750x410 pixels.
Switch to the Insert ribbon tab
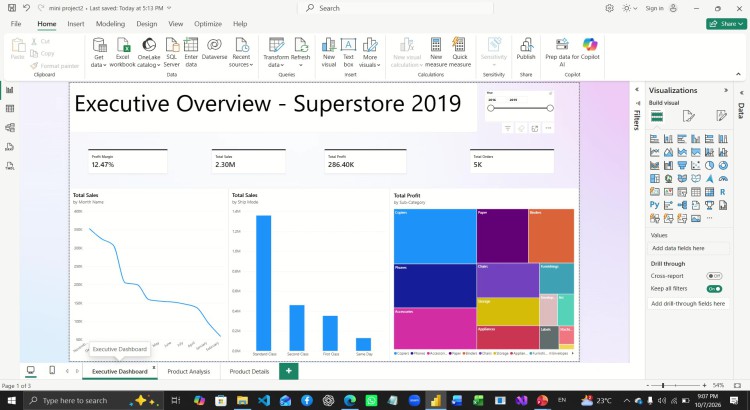76,24
